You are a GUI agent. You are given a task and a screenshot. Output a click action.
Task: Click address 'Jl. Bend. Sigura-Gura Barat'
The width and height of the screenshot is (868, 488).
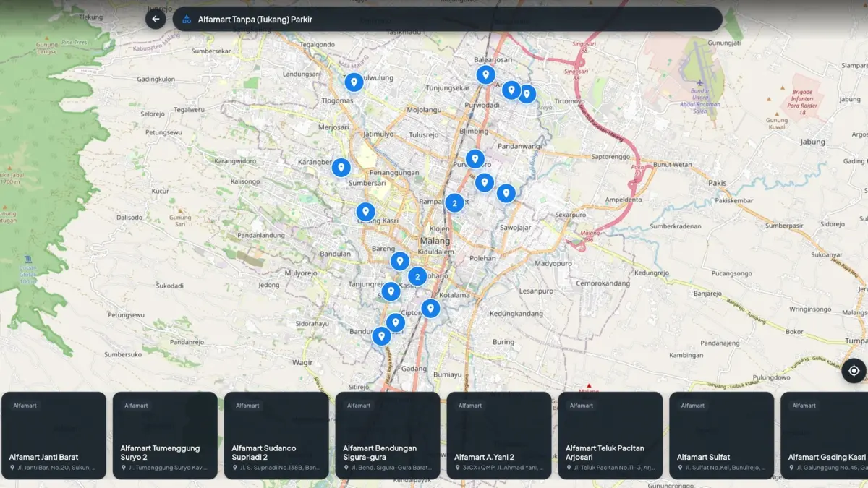pyautogui.click(x=391, y=468)
